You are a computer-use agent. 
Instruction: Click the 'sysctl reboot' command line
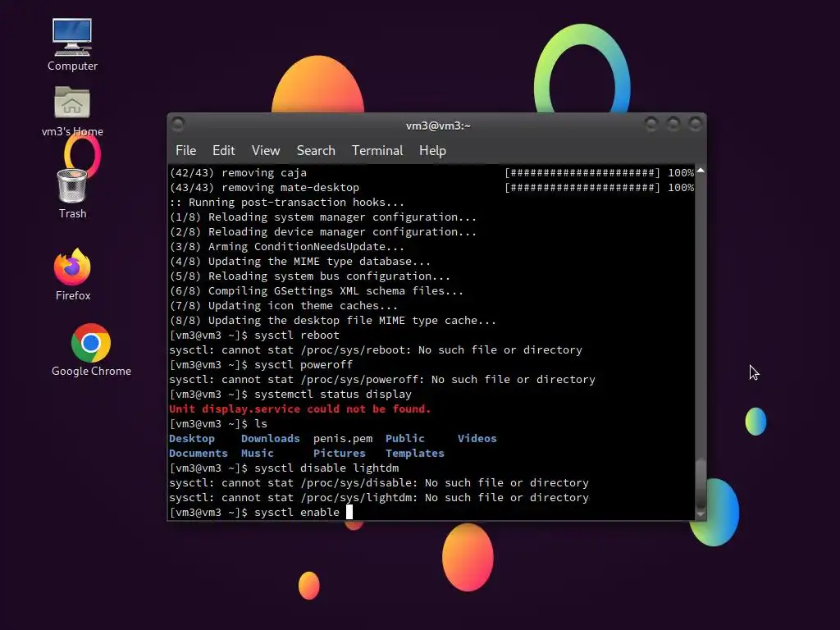[254, 336]
